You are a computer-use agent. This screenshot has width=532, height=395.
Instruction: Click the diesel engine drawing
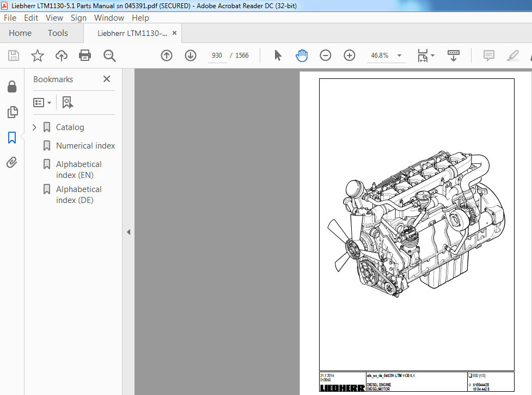coord(417,224)
